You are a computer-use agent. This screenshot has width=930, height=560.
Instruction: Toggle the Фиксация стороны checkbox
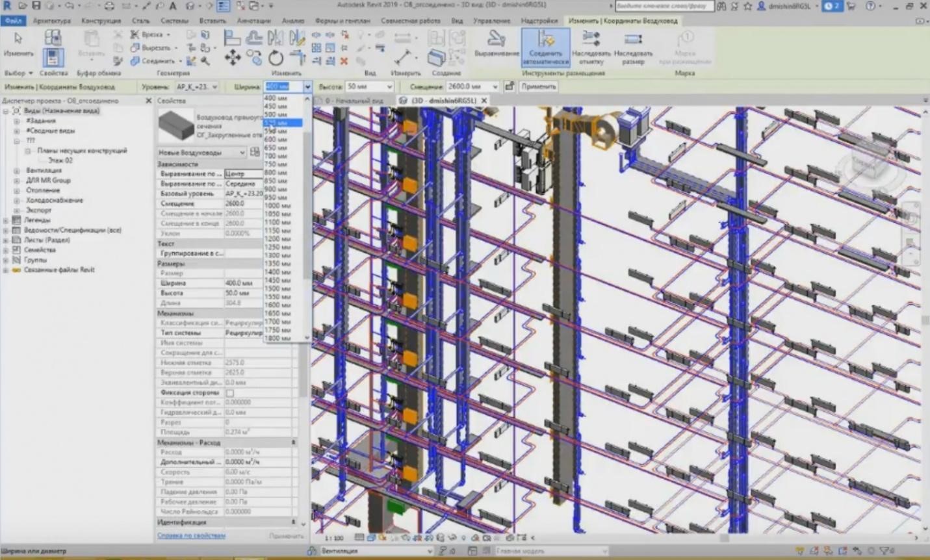click(229, 392)
